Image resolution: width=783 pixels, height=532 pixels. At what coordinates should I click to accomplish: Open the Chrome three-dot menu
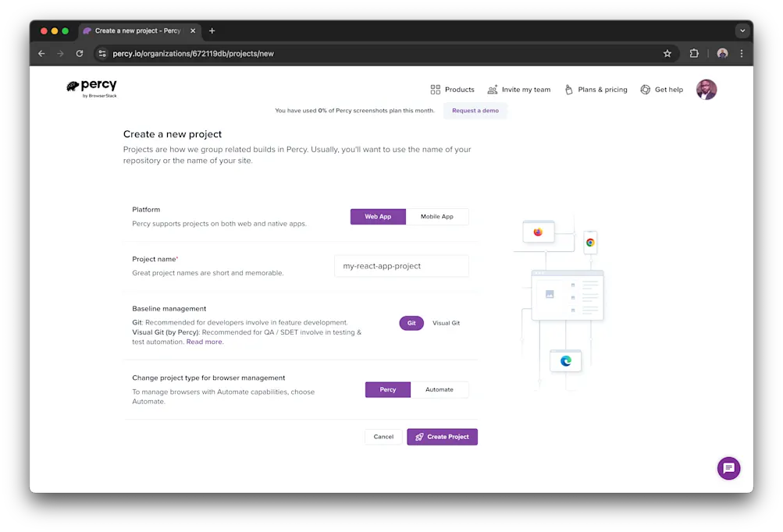[742, 53]
